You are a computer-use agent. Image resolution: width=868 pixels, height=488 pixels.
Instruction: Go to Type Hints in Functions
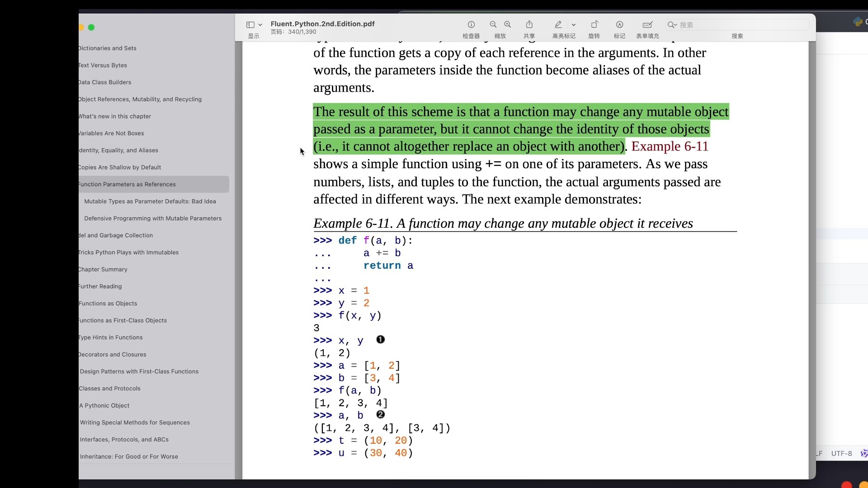111,338
